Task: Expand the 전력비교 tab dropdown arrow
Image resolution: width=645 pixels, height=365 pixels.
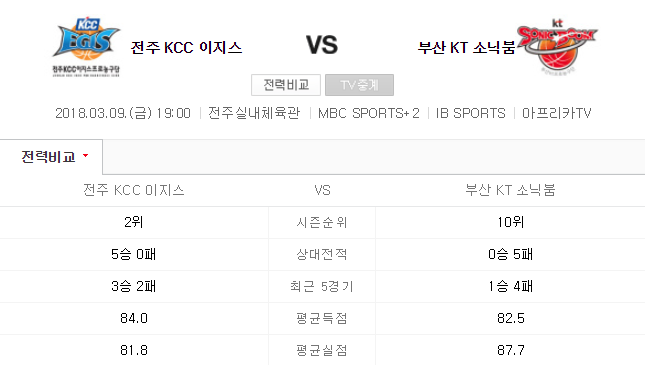Action: [x=86, y=156]
